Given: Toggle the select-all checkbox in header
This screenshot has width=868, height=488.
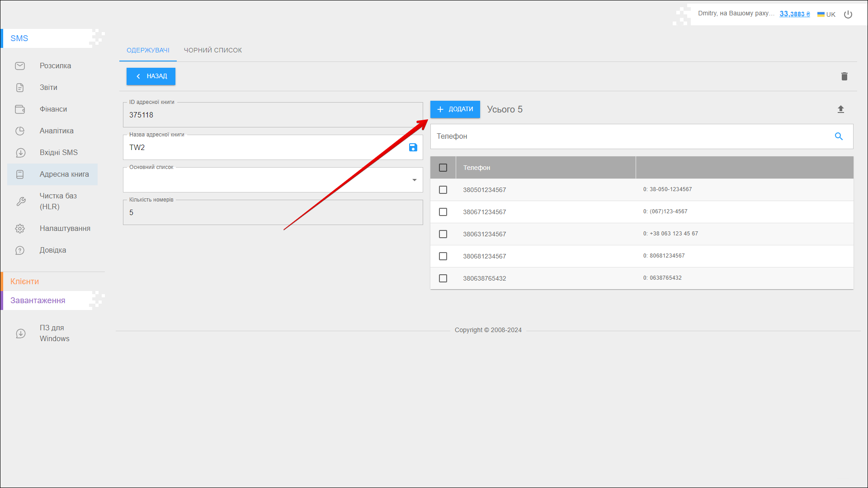Looking at the screenshot, I should click(443, 168).
